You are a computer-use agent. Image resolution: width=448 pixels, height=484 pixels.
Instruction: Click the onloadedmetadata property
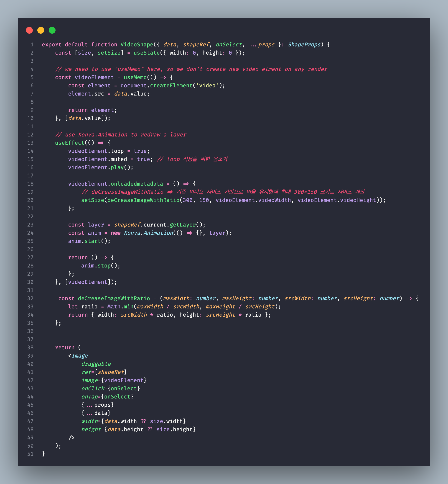(x=137, y=184)
